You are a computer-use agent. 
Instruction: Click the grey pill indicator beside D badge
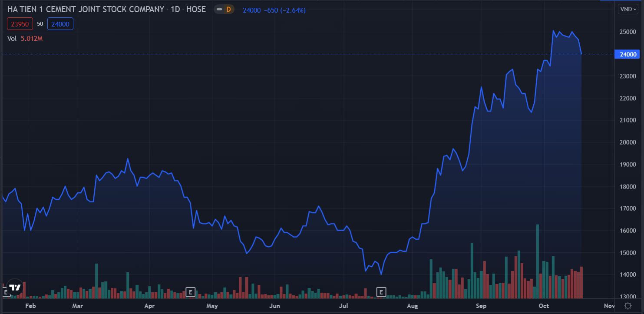tap(220, 9)
